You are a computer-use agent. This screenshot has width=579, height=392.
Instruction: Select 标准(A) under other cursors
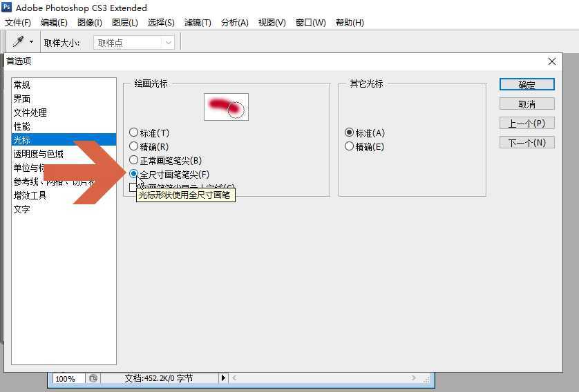pos(349,133)
